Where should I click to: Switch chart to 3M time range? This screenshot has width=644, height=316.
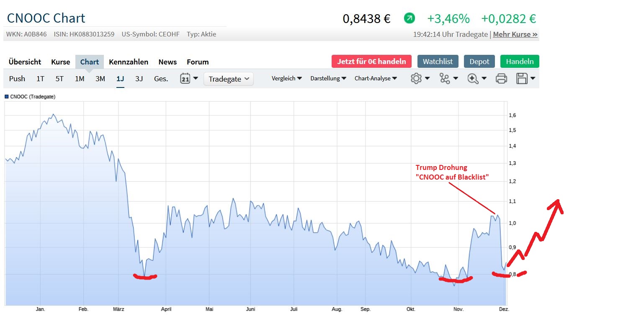pos(100,79)
